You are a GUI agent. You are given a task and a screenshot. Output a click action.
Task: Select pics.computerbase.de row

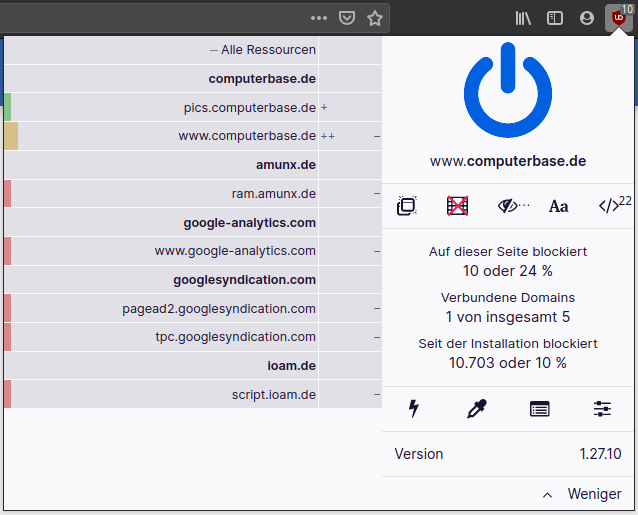(161, 107)
